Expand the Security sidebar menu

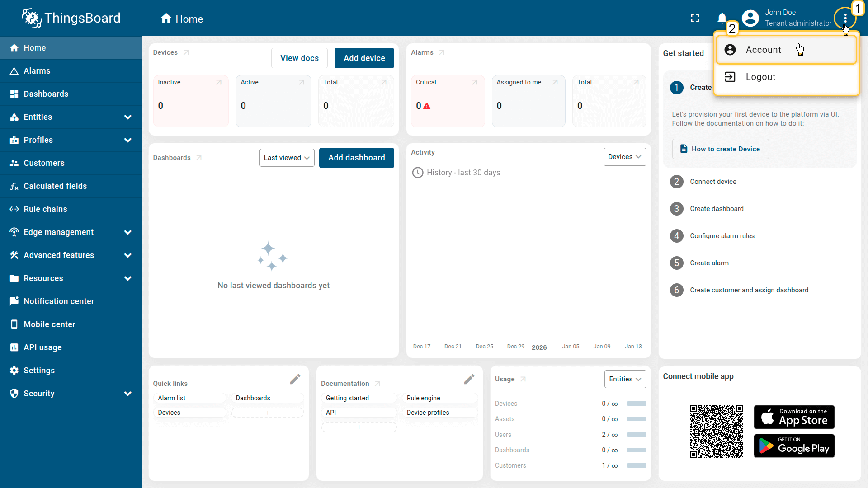point(127,394)
